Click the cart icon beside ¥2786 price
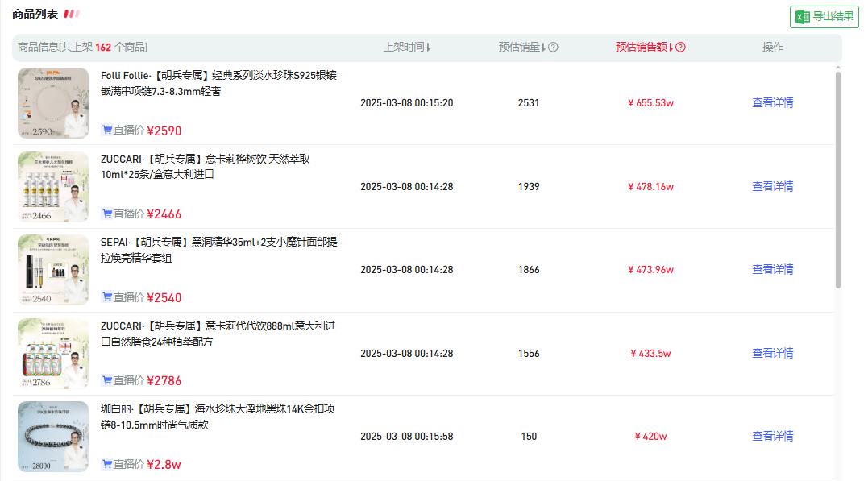Screen dimensions: 868x481 coord(106,380)
